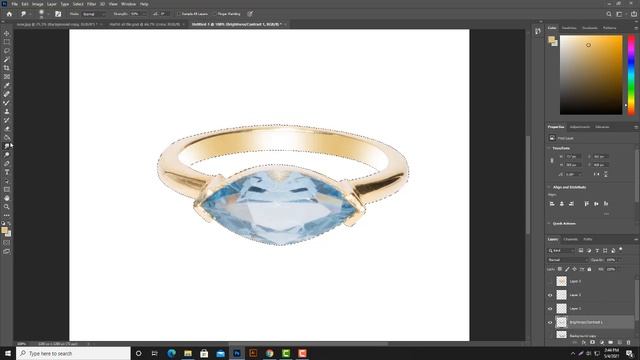Open the Filter menu
This screenshot has height=360, width=640.
tap(91, 4)
